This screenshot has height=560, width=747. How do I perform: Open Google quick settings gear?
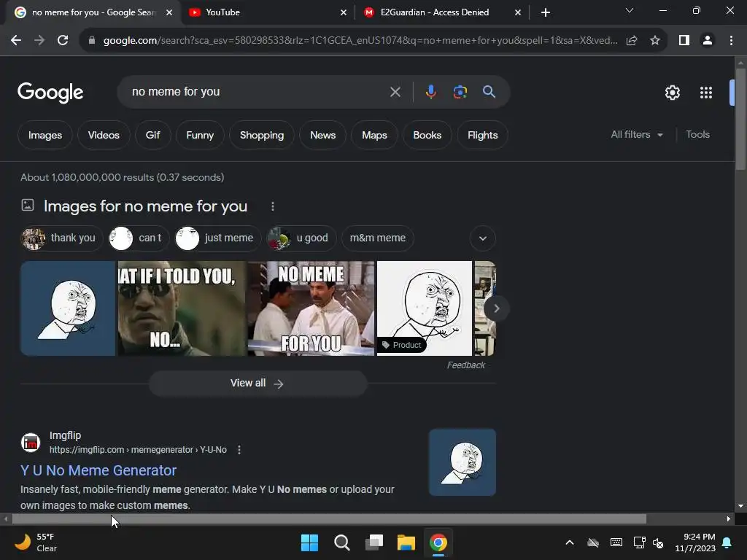tap(672, 93)
